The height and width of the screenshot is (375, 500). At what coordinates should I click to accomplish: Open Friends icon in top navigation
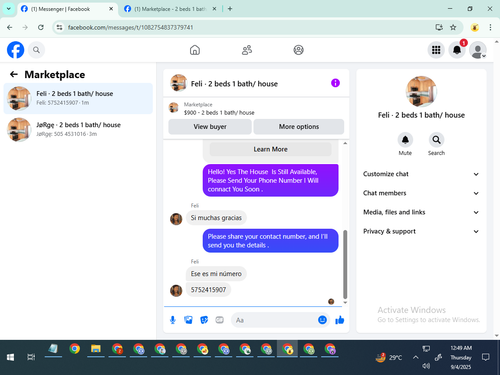247,50
